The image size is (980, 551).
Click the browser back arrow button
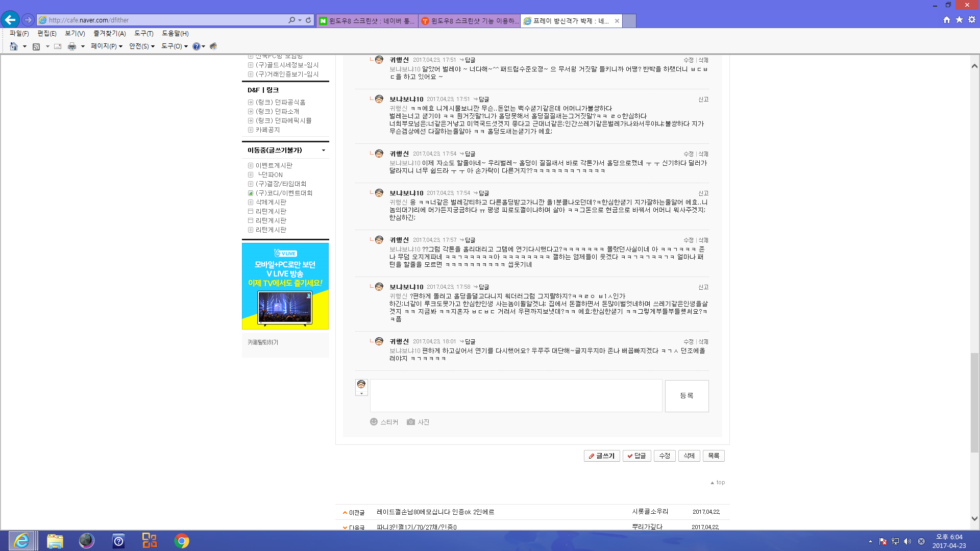click(x=10, y=20)
